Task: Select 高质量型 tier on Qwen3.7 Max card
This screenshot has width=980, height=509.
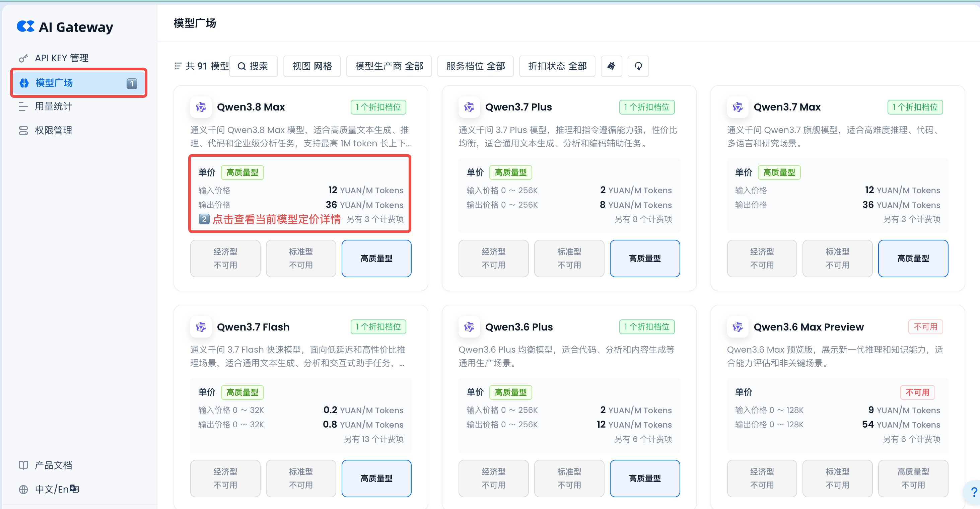Action: (913, 259)
